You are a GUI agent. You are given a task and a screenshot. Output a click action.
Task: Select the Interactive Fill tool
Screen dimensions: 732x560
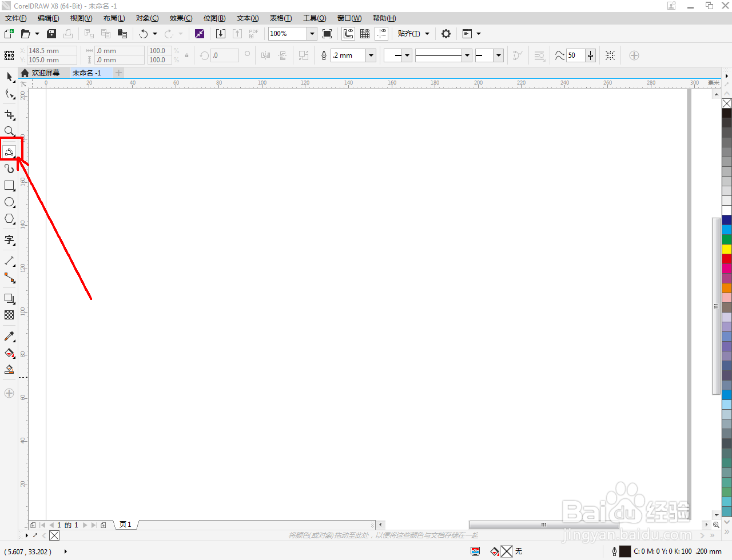click(9, 353)
